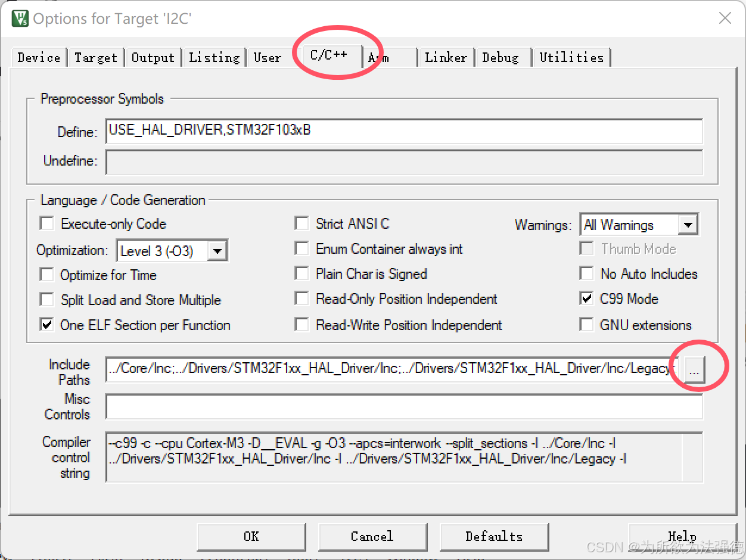
Task: Click the Keil uVision title bar icon
Action: click(x=20, y=18)
